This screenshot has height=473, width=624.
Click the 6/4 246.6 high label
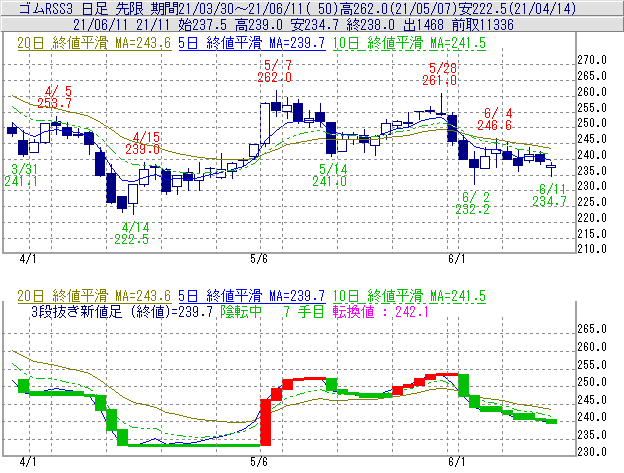[x=494, y=119]
